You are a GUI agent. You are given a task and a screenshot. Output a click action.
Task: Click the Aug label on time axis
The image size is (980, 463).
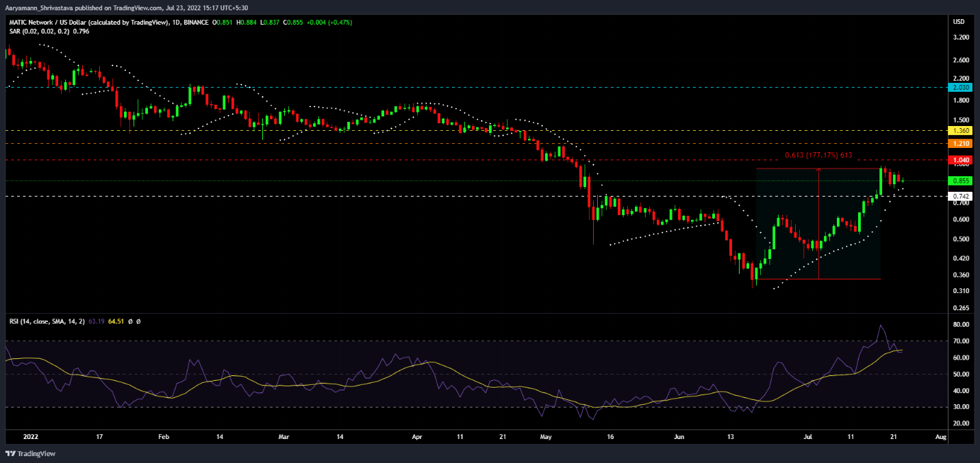pos(941,436)
